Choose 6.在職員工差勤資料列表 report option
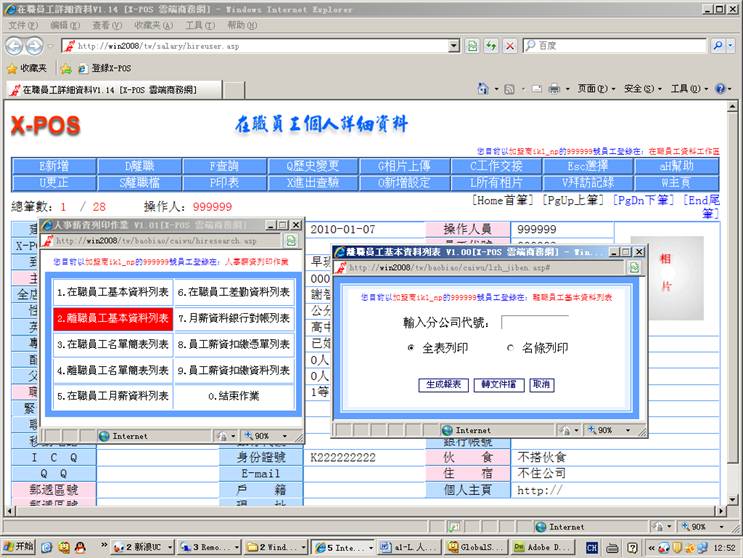 [x=234, y=292]
